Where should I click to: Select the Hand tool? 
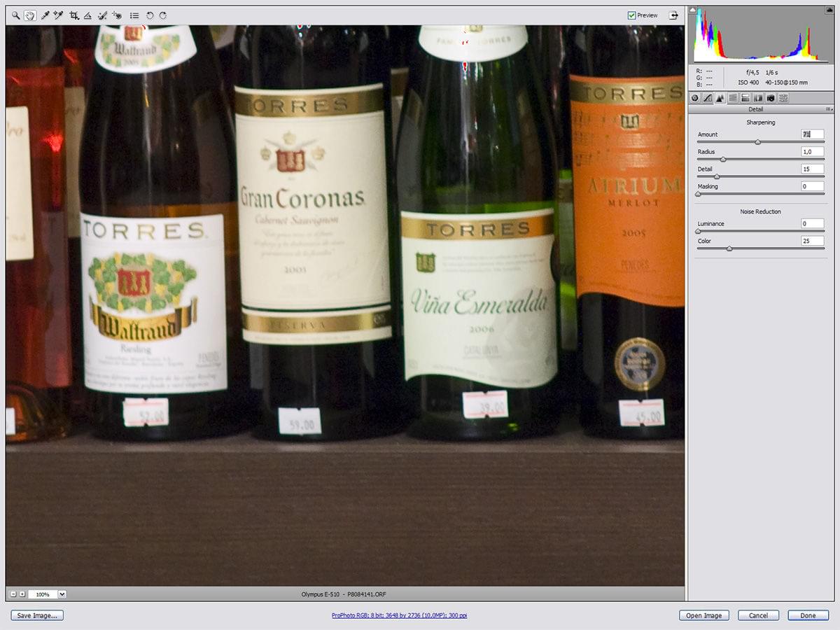30,15
